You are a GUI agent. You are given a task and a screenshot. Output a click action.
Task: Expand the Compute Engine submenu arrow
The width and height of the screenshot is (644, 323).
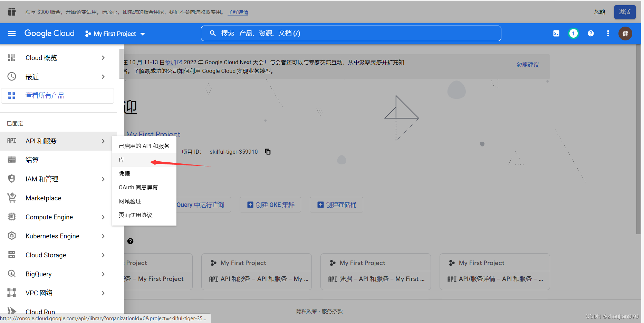click(103, 217)
